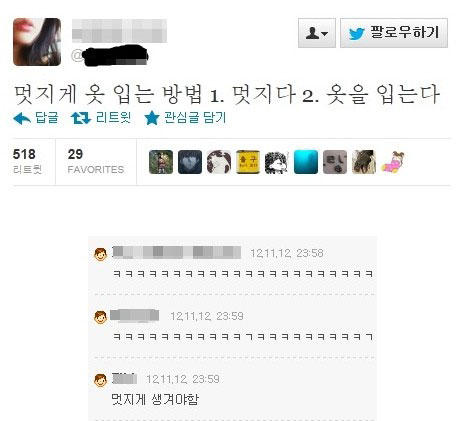Open the tweet author's profile picture
This screenshot has width=463, height=421.
coord(37,42)
